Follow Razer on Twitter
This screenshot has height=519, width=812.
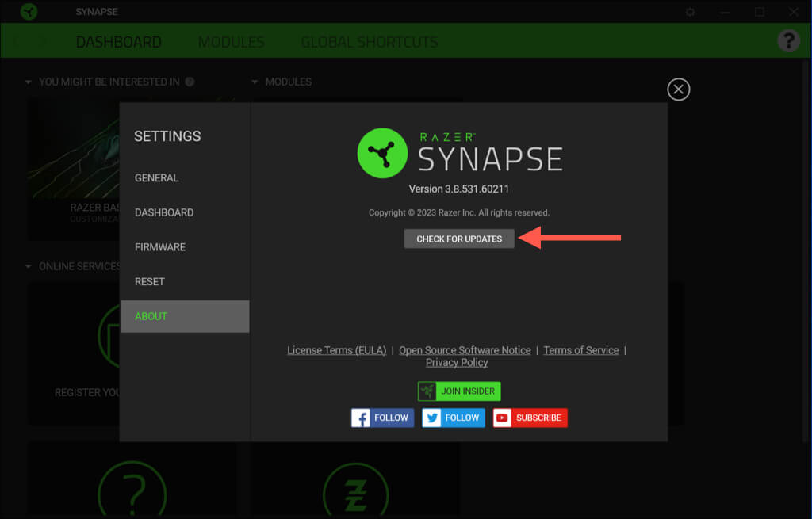coord(453,418)
